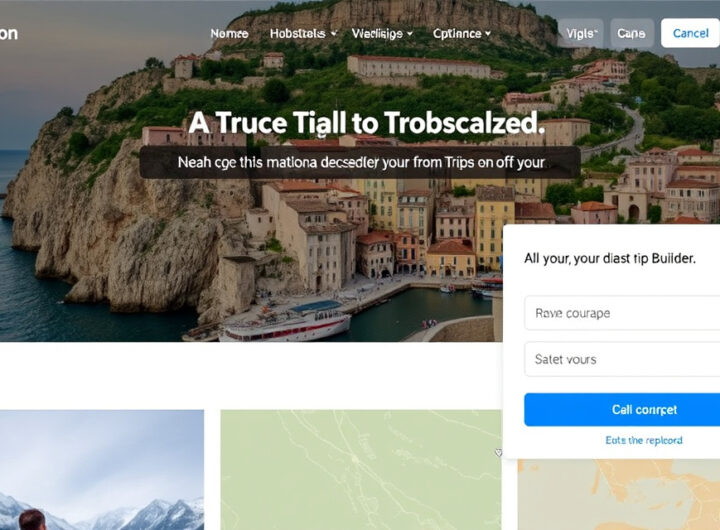720x530 pixels.
Task: Focus the Rave courape input field
Action: [x=622, y=313]
